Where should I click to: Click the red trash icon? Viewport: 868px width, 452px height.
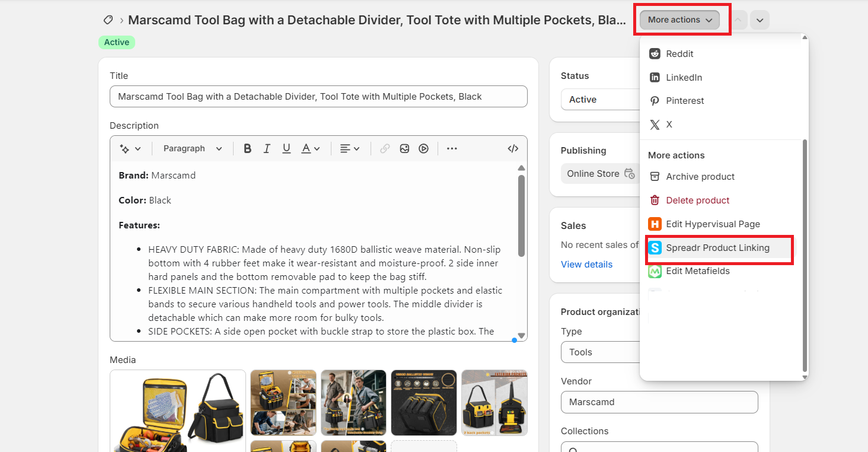click(x=655, y=200)
